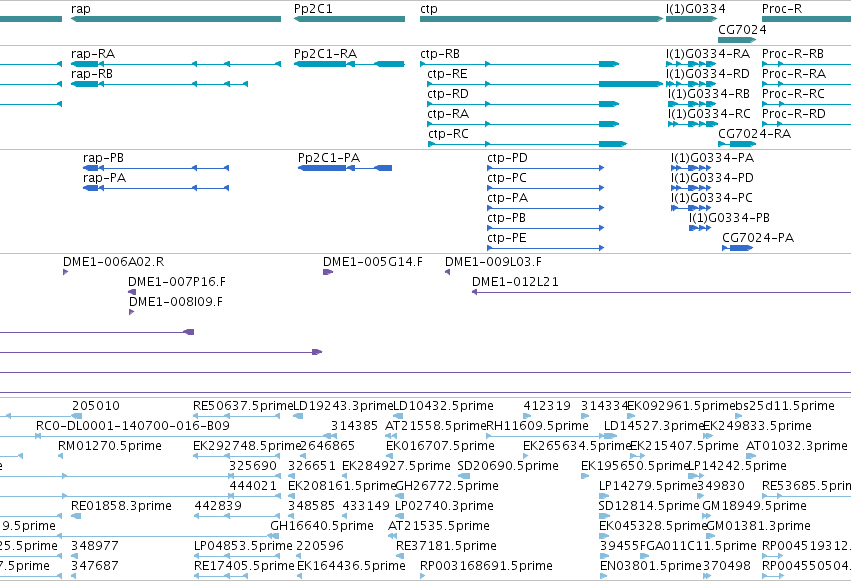
Task: Select EST 39455FGA011C11.5prime label
Action: click(x=678, y=546)
